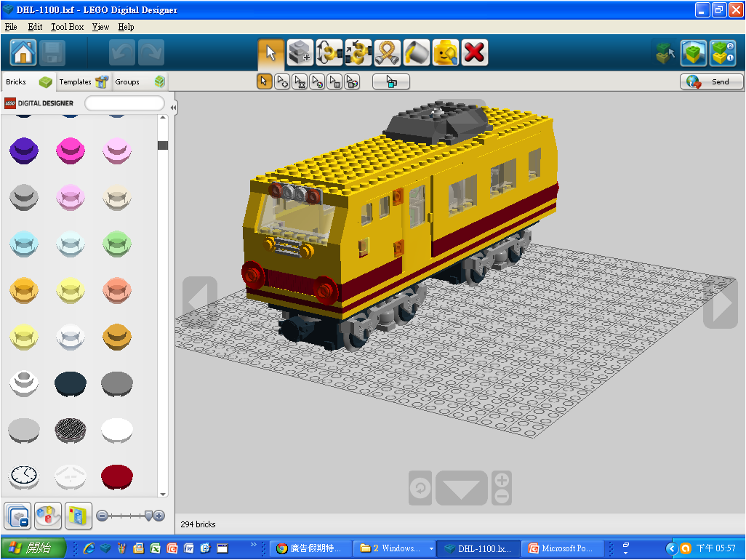This screenshot has width=746, height=560.
Task: Choose color and shape selection sub-tool
Action: (x=353, y=82)
